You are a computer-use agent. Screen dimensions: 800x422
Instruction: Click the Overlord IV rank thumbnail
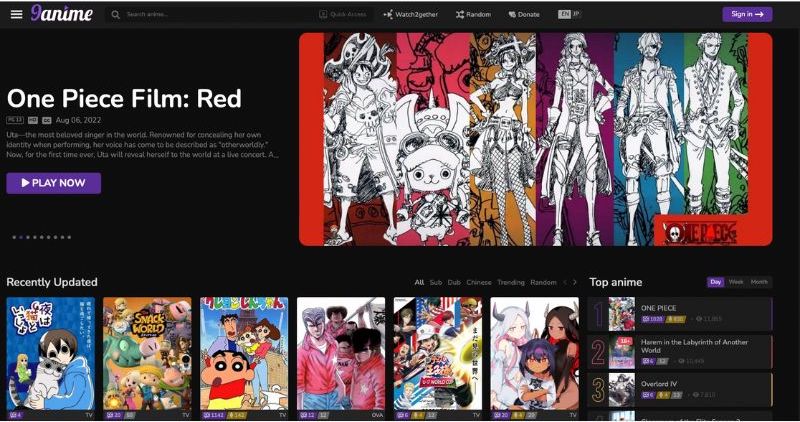[621, 390]
